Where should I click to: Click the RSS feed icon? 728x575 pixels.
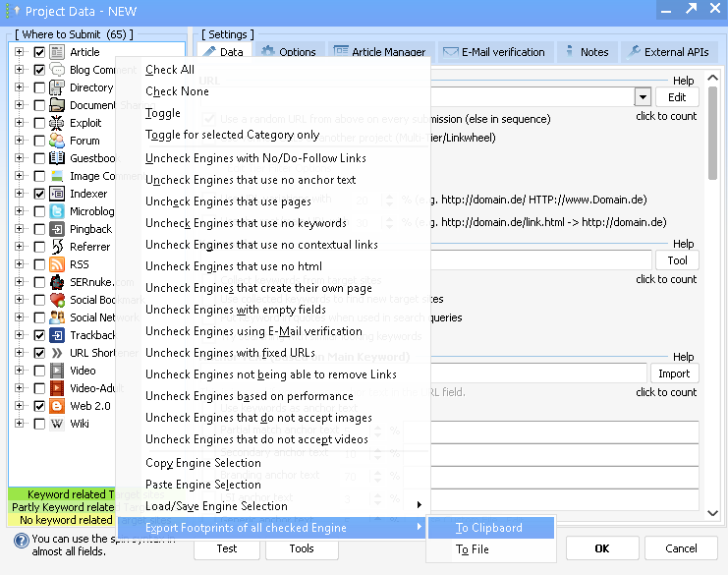click(57, 264)
